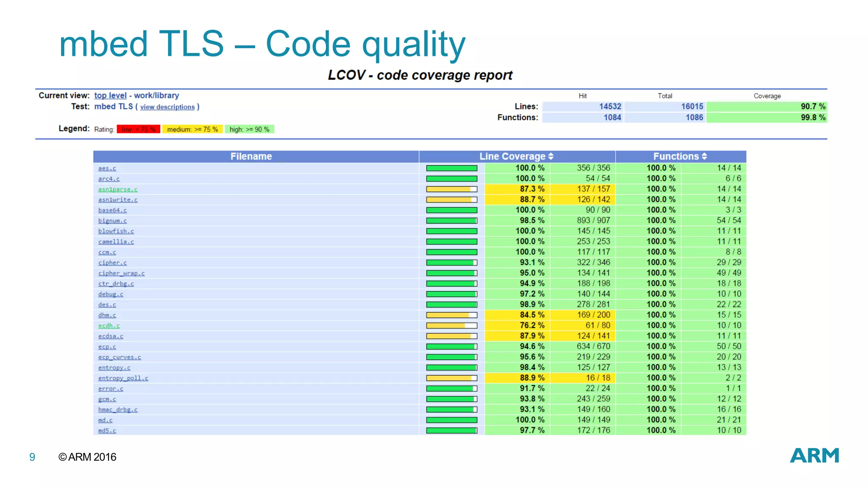This screenshot has width=868, height=488.
Task: Select total lines value 16015
Action: click(x=665, y=106)
